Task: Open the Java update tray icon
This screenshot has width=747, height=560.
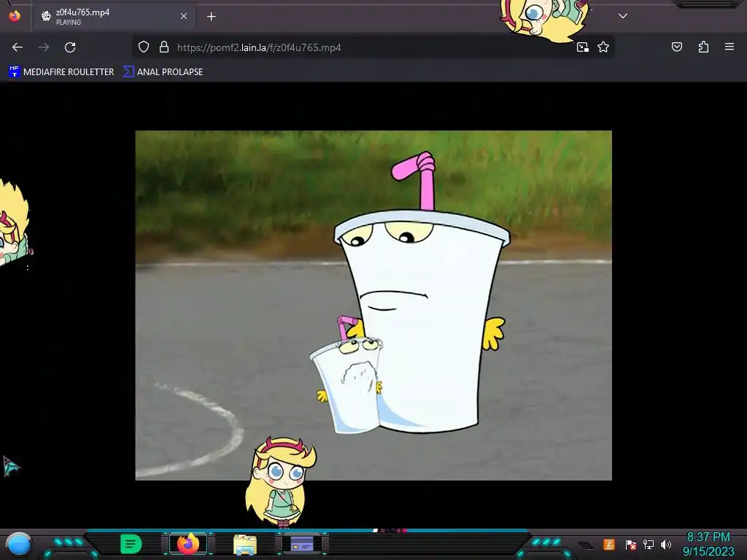Action: [x=609, y=544]
